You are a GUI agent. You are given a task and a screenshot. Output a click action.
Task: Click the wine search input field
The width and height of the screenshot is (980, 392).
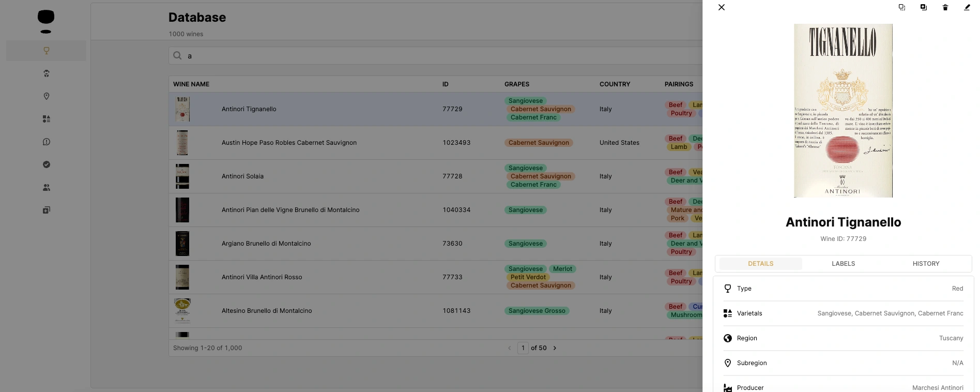pyautogui.click(x=434, y=56)
